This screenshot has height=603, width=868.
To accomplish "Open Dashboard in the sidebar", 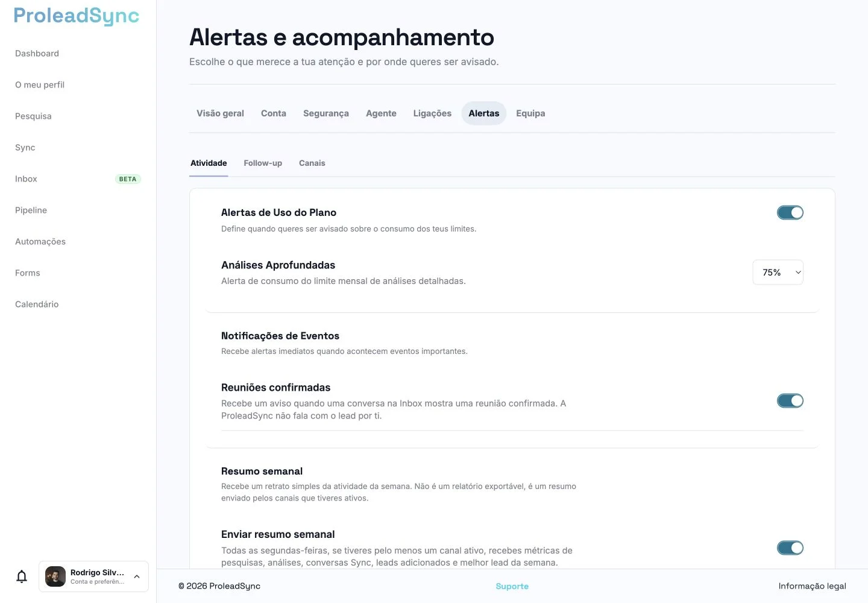I will [x=37, y=54].
